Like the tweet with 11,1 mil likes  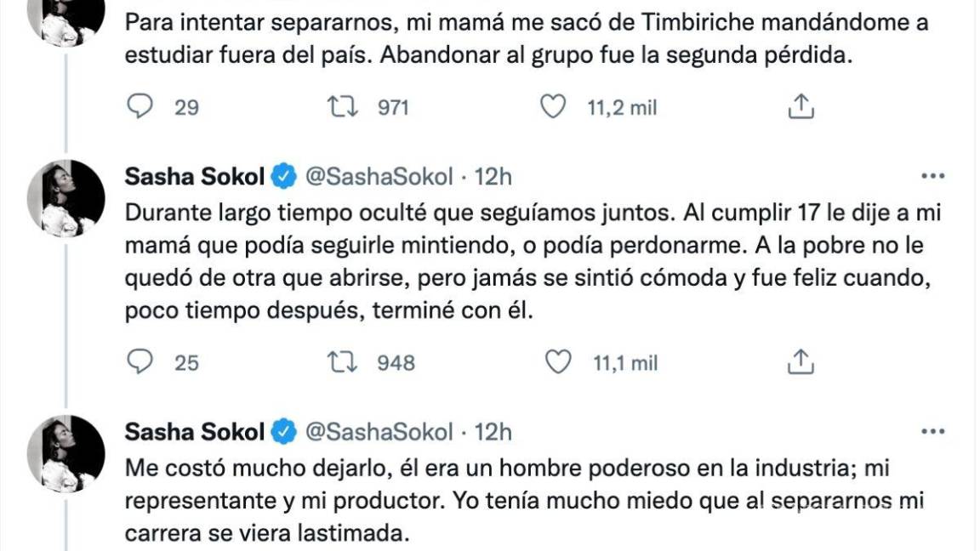click(x=556, y=362)
